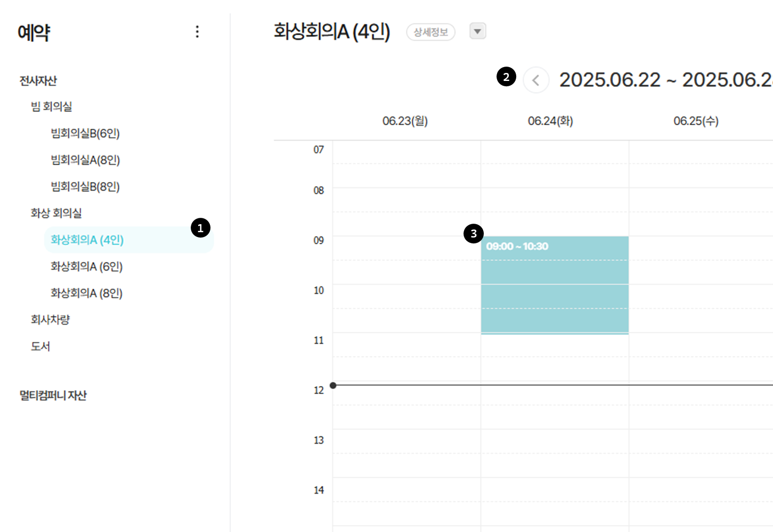Select 화상회의A (6인) room
Screen dimensions: 773x532
[87, 266]
